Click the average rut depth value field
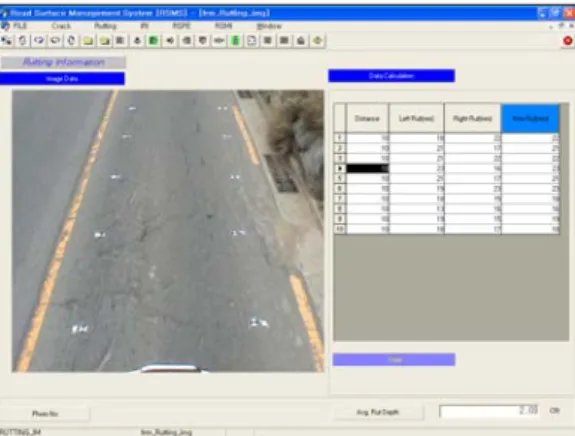Screen dimensions: 575x436 tap(489, 411)
